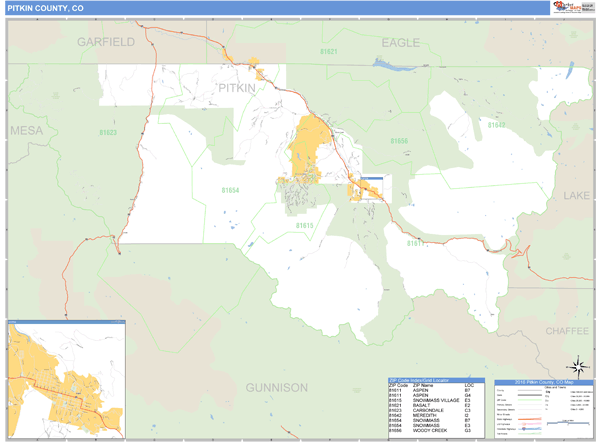600x442 pixels.
Task: Select the GARFIELD county label
Action: click(106, 42)
